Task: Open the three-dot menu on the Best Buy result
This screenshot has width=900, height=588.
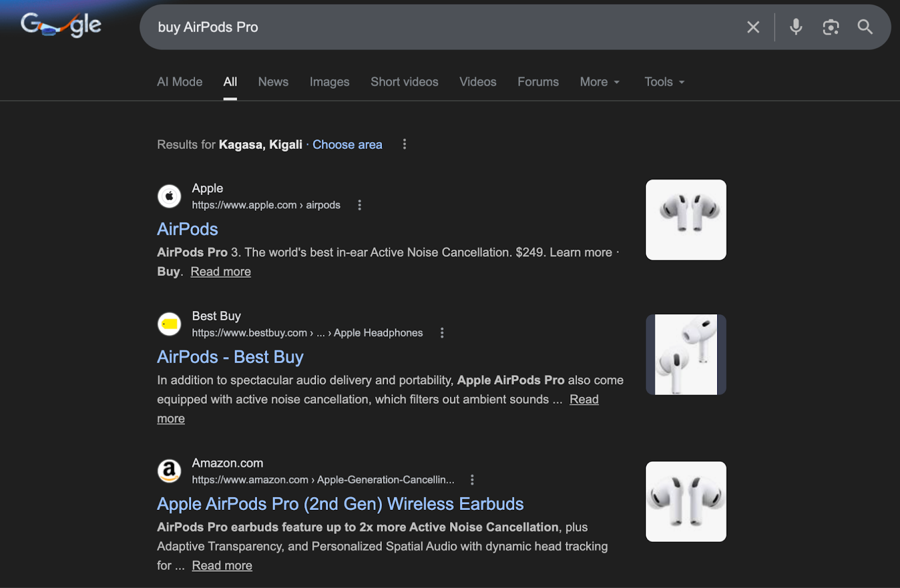Action: [x=442, y=332]
